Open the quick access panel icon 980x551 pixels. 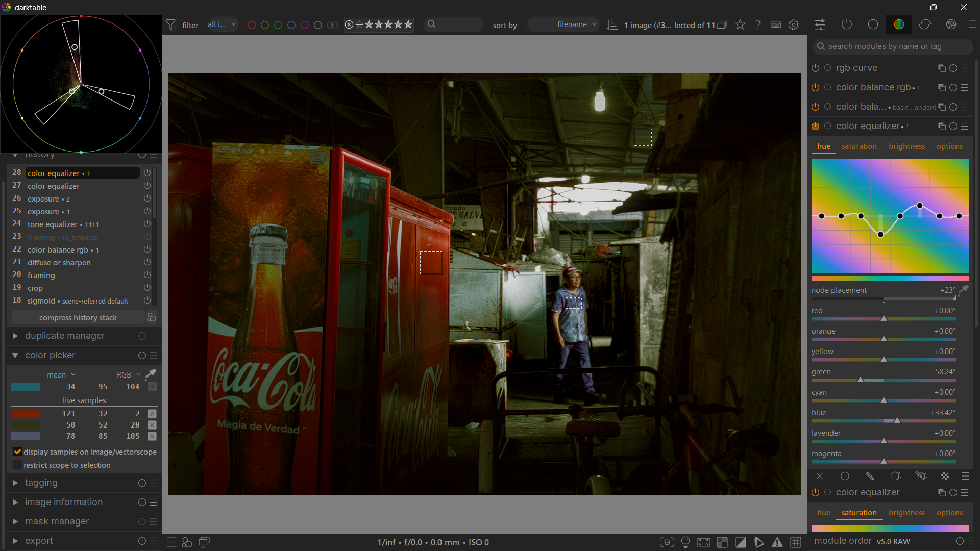coord(820,24)
